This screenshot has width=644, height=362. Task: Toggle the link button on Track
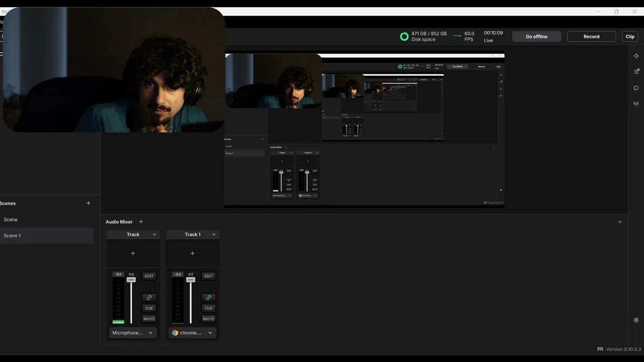pos(149,298)
